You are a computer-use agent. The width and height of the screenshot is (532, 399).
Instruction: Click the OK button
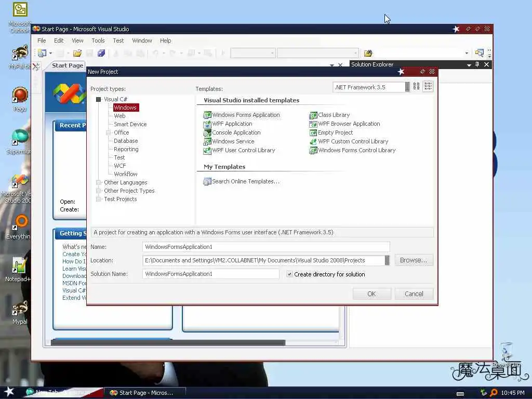pyautogui.click(x=371, y=294)
